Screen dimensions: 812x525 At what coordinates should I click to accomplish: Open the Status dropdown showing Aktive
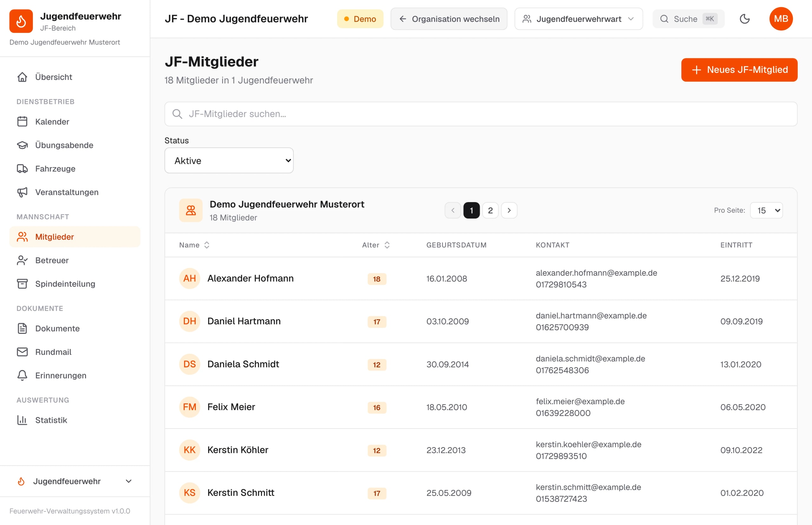[x=229, y=161]
